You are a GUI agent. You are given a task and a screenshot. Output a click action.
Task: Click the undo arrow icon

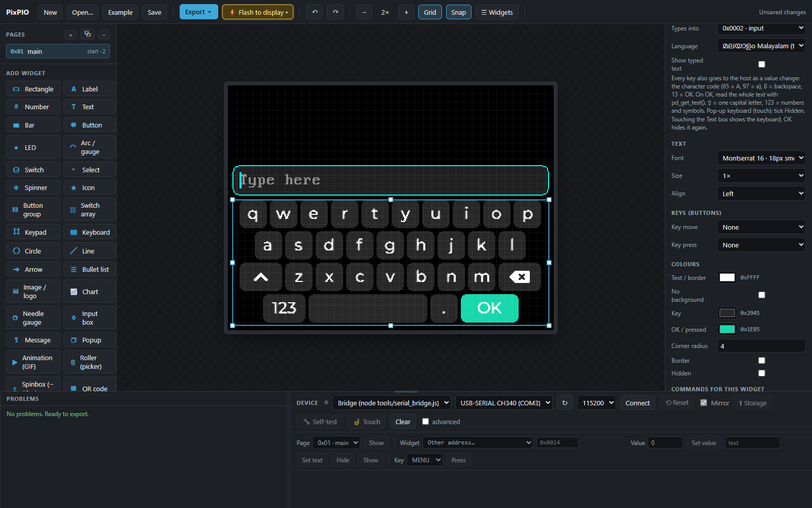tap(315, 12)
